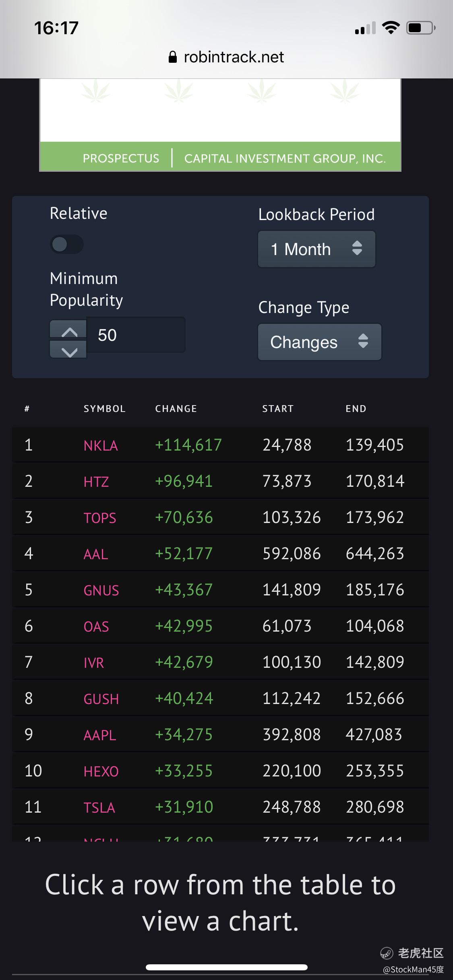
Task: Sort by the END column header
Action: click(356, 409)
